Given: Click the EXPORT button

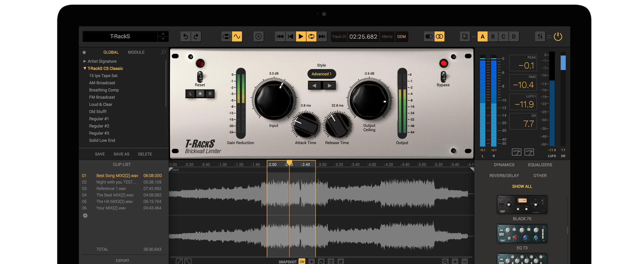Looking at the screenshot, I should (x=122, y=260).
